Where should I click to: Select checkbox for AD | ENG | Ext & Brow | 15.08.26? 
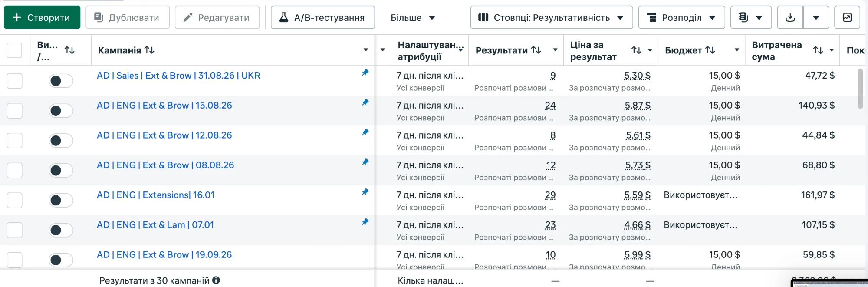click(14, 110)
